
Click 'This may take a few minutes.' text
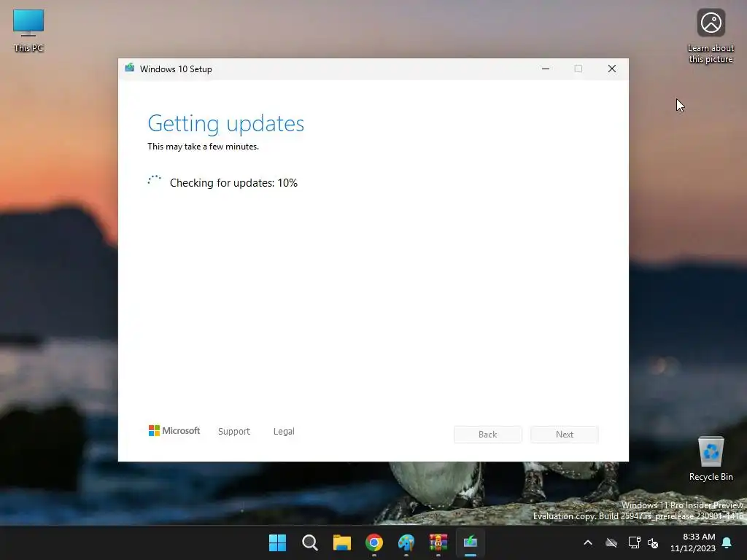pyautogui.click(x=203, y=146)
